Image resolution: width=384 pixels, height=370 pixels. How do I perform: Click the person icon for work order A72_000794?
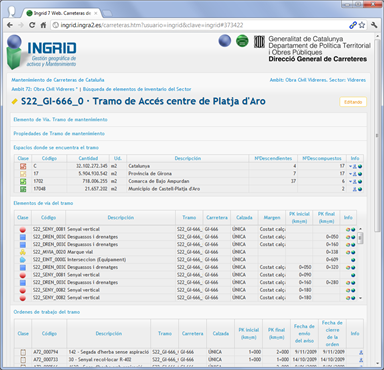pyautogui.click(x=361, y=352)
